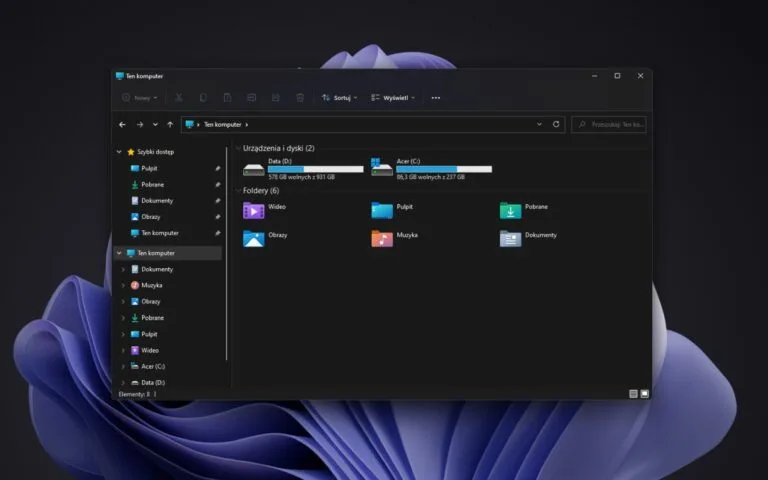
Task: Expand Muzyka in the navigation tree
Action: point(123,286)
